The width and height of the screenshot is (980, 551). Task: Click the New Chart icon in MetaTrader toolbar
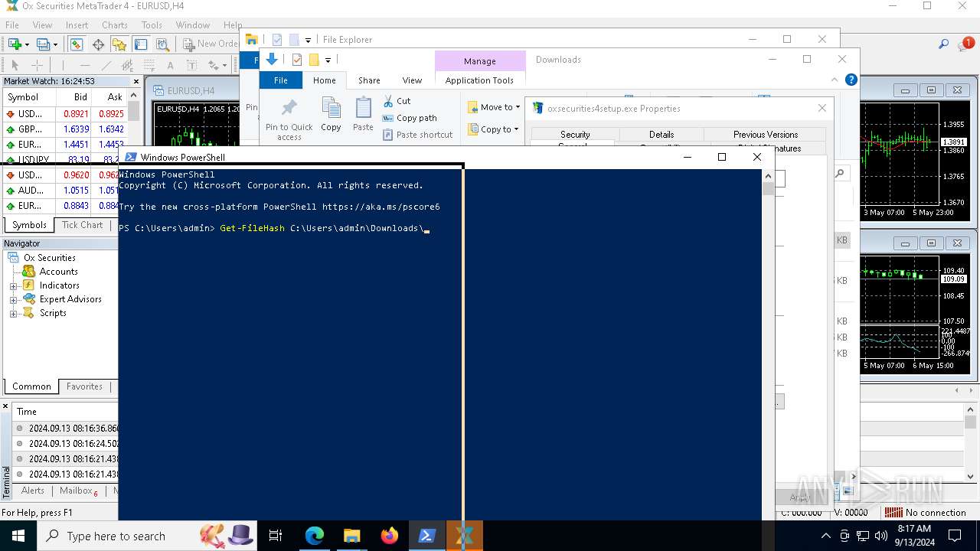click(15, 44)
